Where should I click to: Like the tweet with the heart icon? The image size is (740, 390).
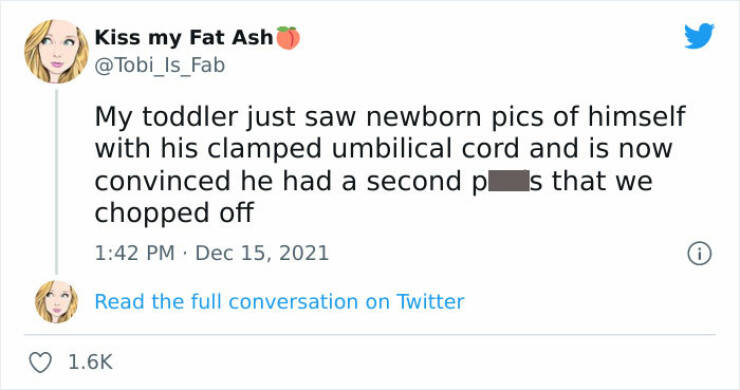pos(40,362)
